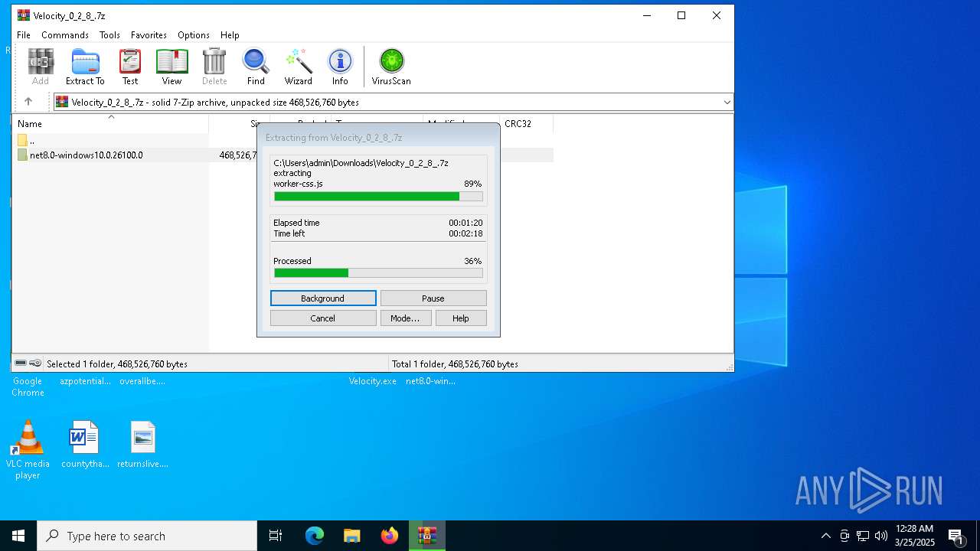Click the taskbar search box
Viewport: 980px width, 551px height.
click(147, 536)
